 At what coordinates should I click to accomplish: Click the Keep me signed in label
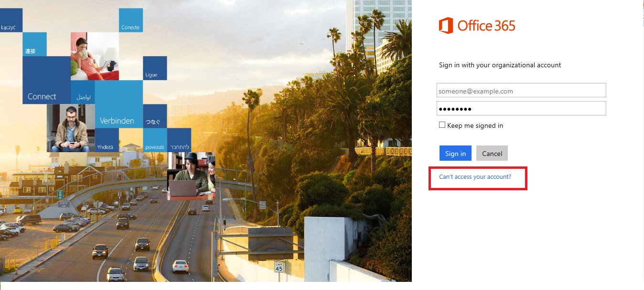tap(475, 125)
